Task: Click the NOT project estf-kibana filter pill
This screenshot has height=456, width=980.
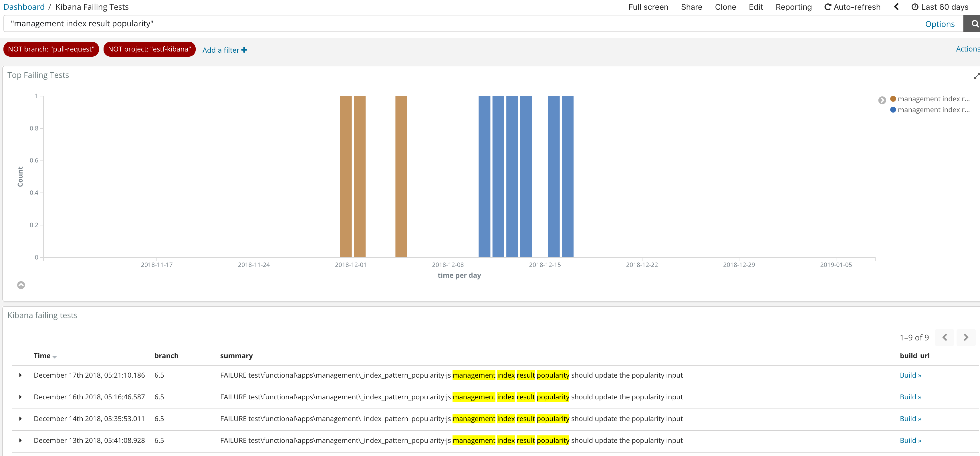Action: click(150, 49)
